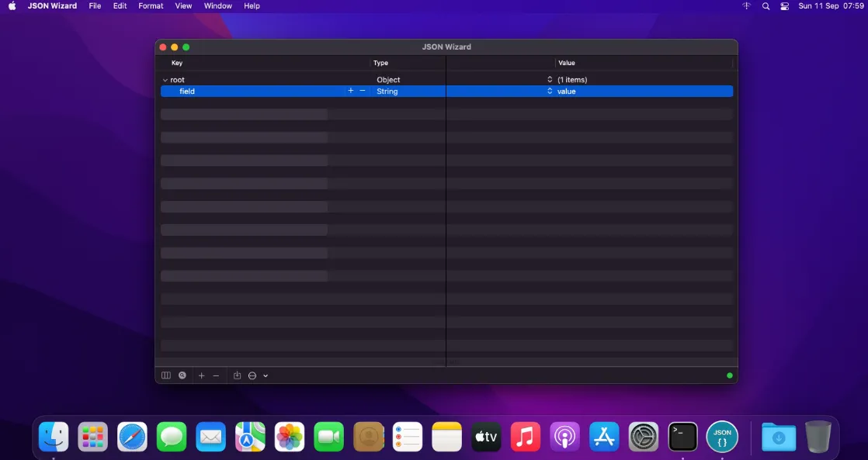868x460 pixels.
Task: Close the JSON Wizard window
Action: point(163,47)
